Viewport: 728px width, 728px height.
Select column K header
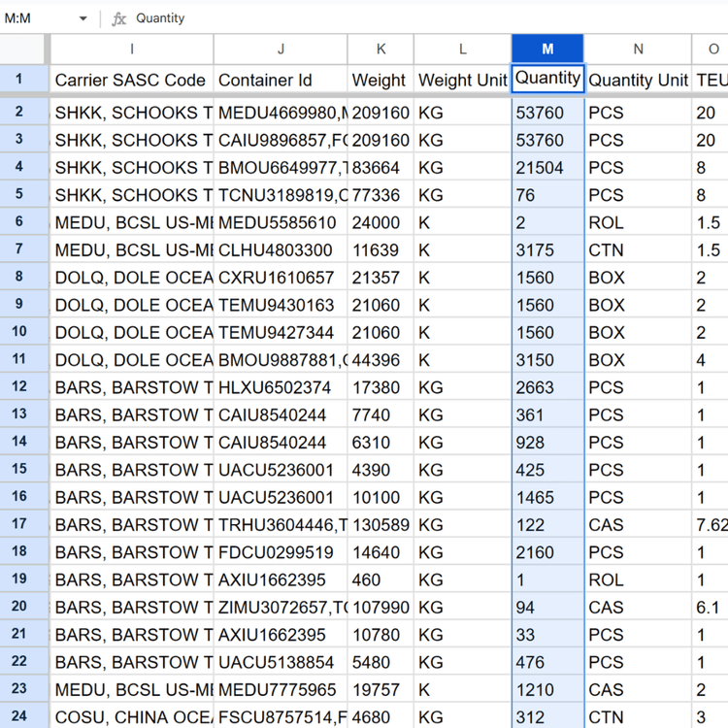click(381, 49)
